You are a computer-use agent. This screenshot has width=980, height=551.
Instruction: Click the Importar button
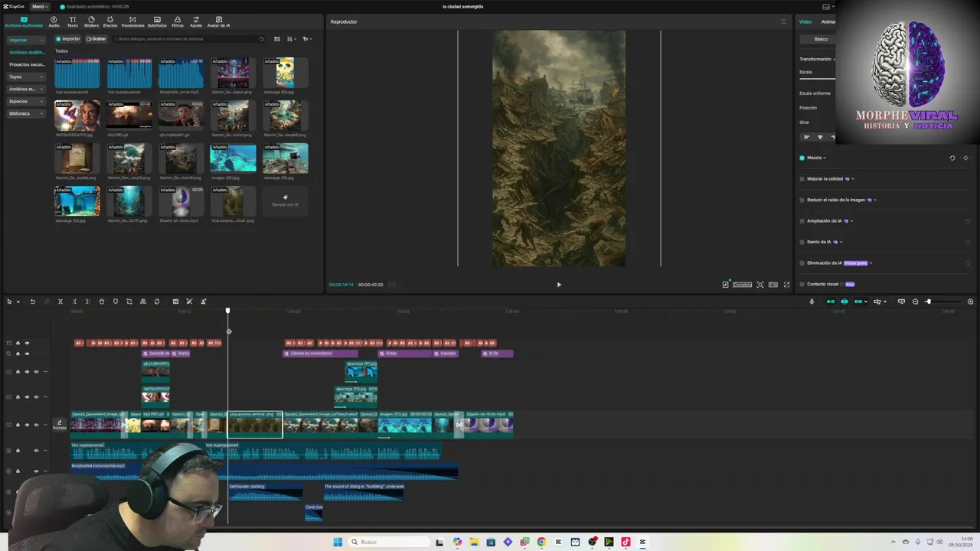68,39
